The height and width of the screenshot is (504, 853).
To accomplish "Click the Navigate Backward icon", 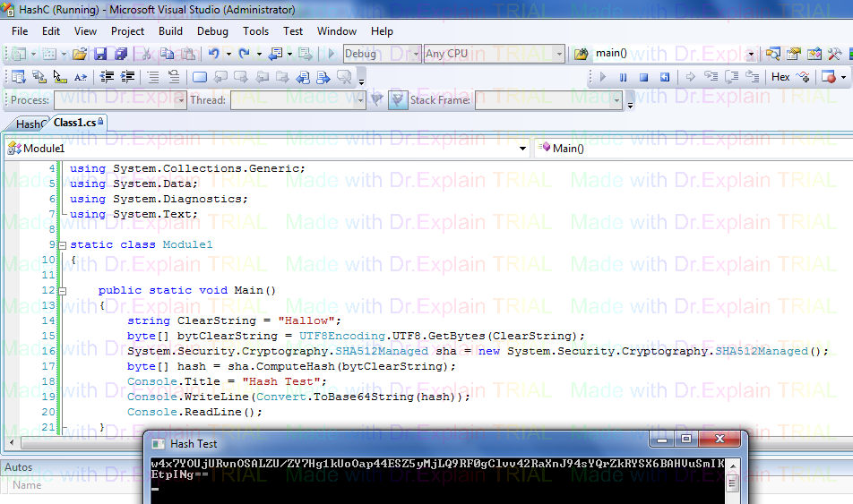I will point(276,54).
